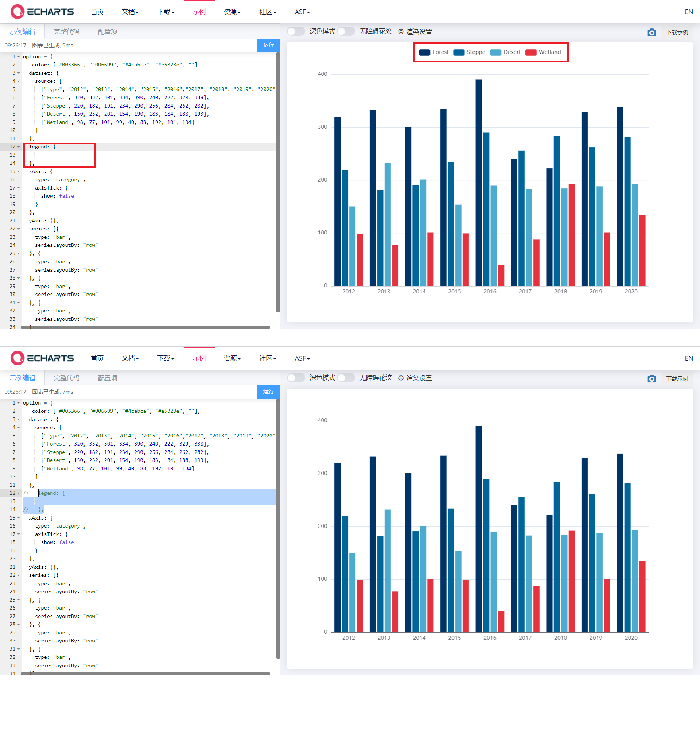Click the camera screenshot icon in top panel
Viewport: 700px width, 739px height.
[651, 32]
